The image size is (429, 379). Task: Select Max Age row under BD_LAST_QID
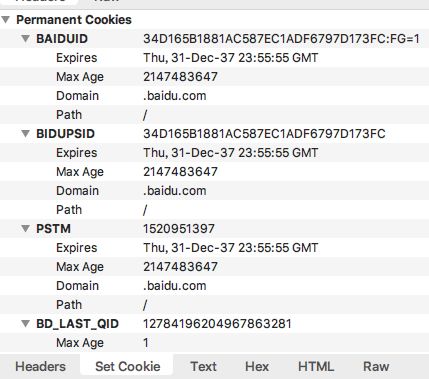214,343
